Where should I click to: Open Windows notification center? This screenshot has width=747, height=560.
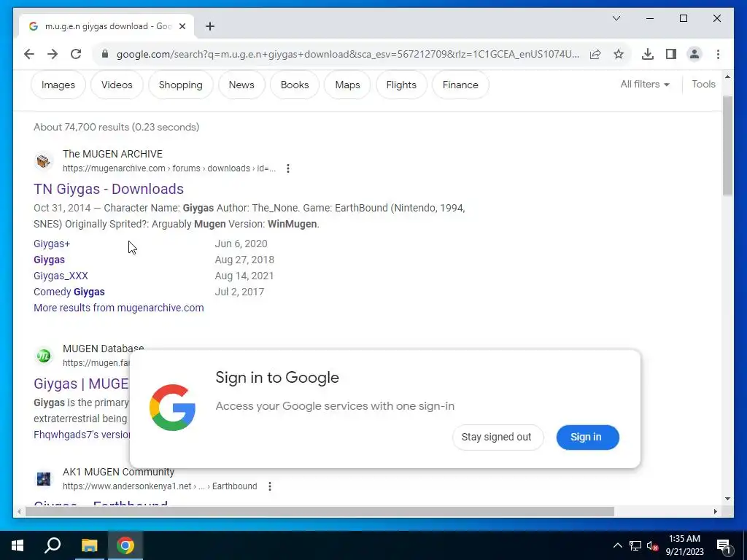pyautogui.click(x=724, y=545)
